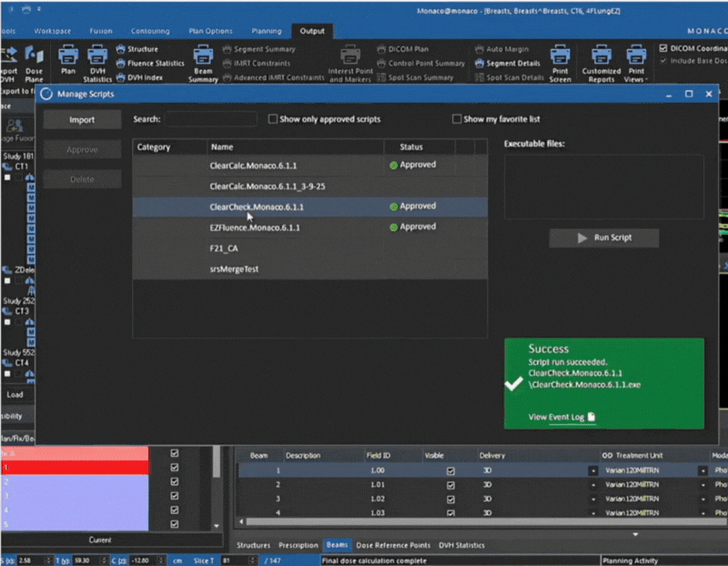Click IMRT Constraints report option
This screenshot has width=728, height=566.
point(257,63)
